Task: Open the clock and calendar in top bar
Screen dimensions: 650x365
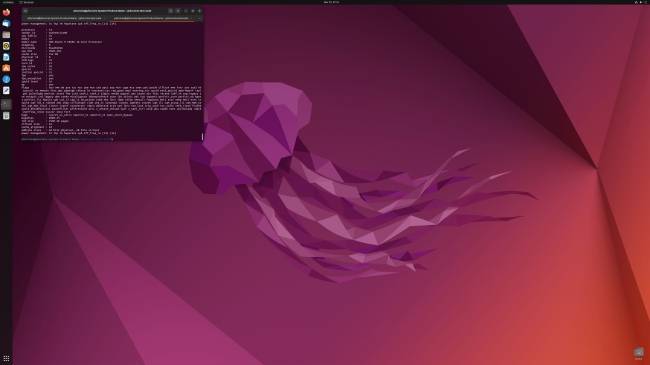Action: (x=331, y=2)
